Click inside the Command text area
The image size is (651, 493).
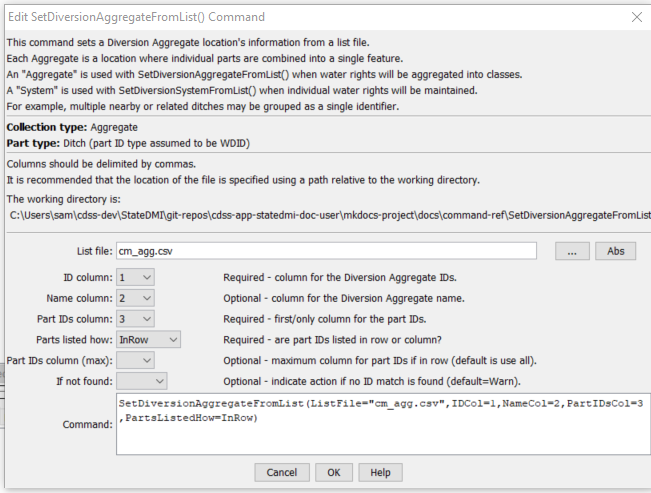tap(383, 424)
